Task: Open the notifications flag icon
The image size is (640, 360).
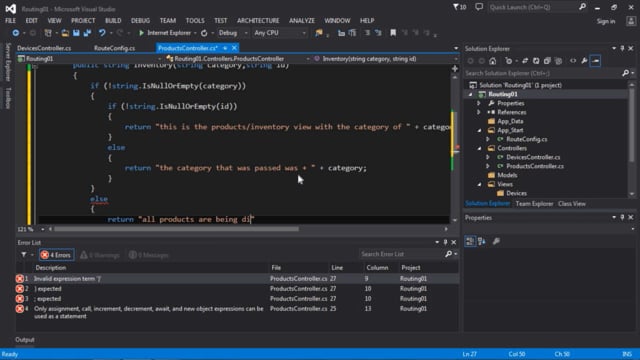Action: point(459,7)
